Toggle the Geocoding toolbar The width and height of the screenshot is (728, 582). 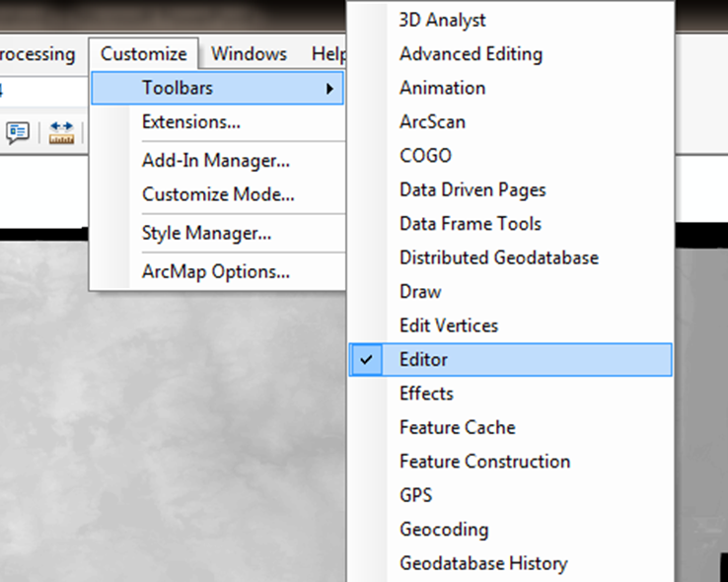(510, 530)
